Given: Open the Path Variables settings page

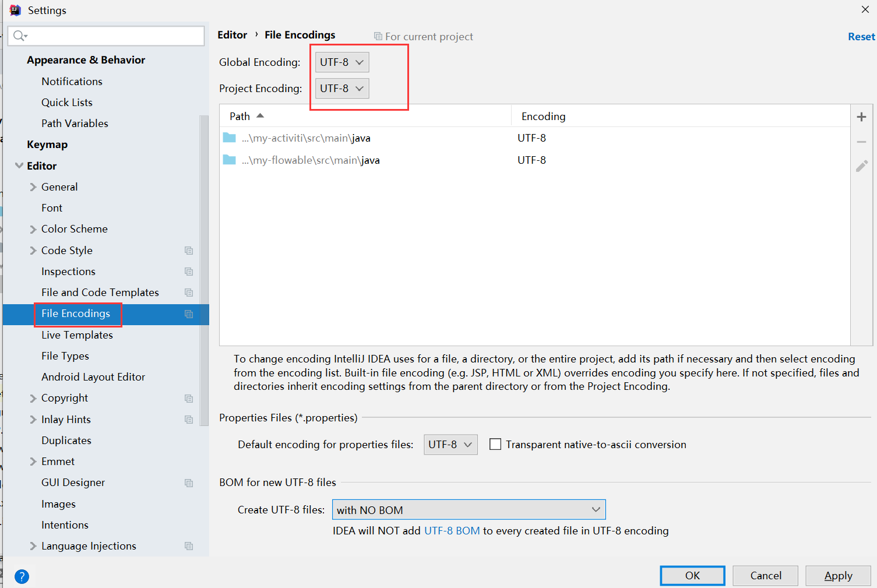Looking at the screenshot, I should pyautogui.click(x=75, y=124).
